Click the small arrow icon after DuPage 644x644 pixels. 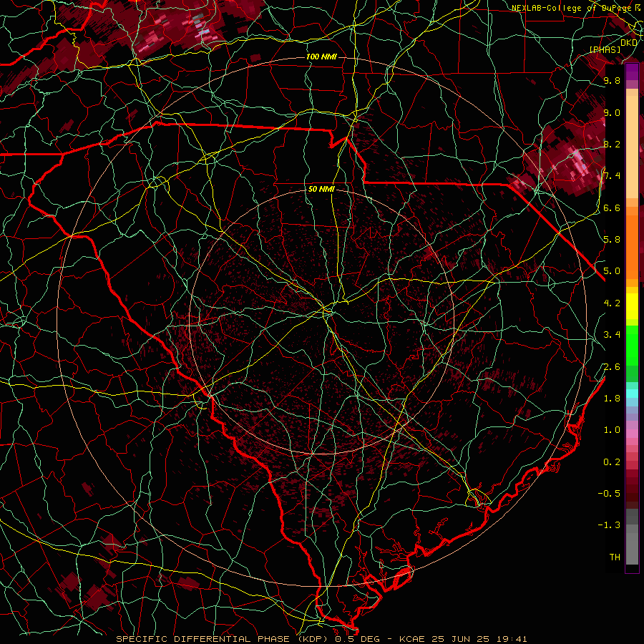click(x=638, y=7)
